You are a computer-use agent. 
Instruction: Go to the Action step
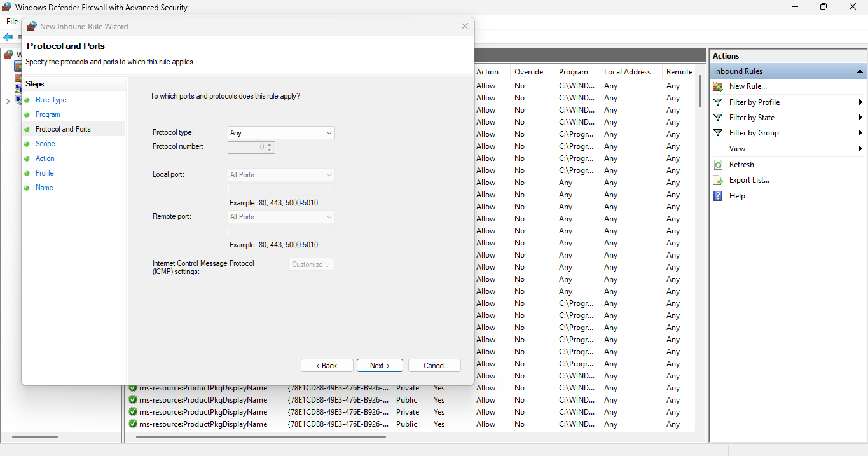coord(45,158)
